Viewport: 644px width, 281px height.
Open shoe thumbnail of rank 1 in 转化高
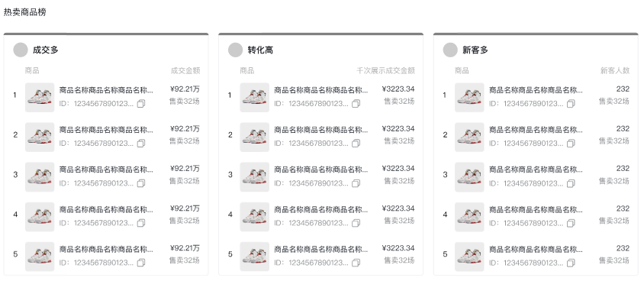click(x=255, y=98)
